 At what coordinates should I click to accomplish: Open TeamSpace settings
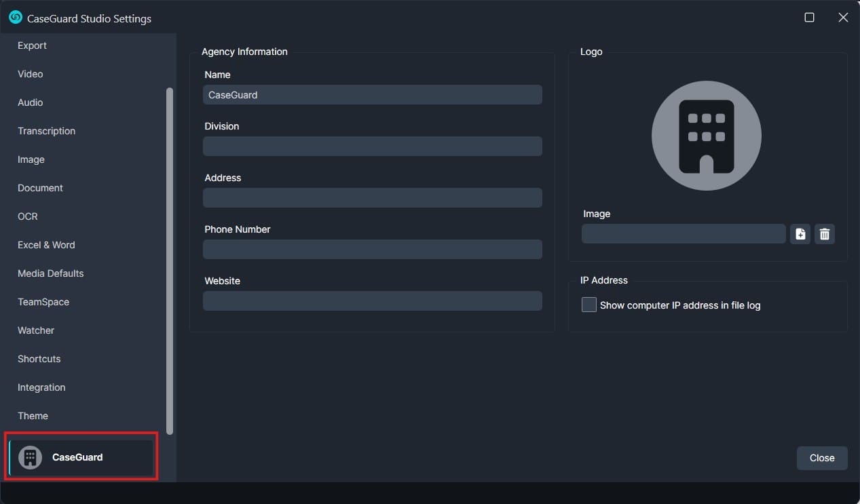43,302
